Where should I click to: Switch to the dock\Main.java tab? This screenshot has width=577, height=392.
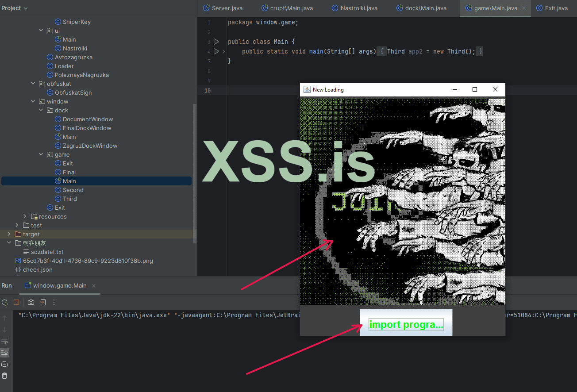[x=422, y=8]
